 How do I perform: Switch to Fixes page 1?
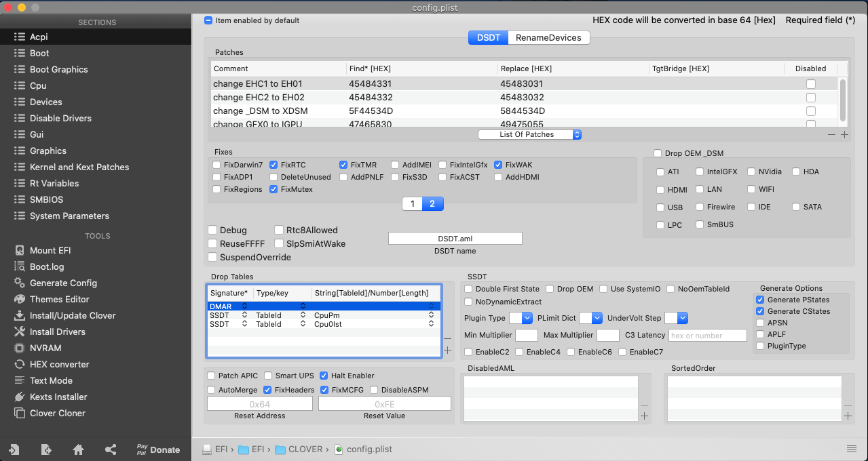413,203
